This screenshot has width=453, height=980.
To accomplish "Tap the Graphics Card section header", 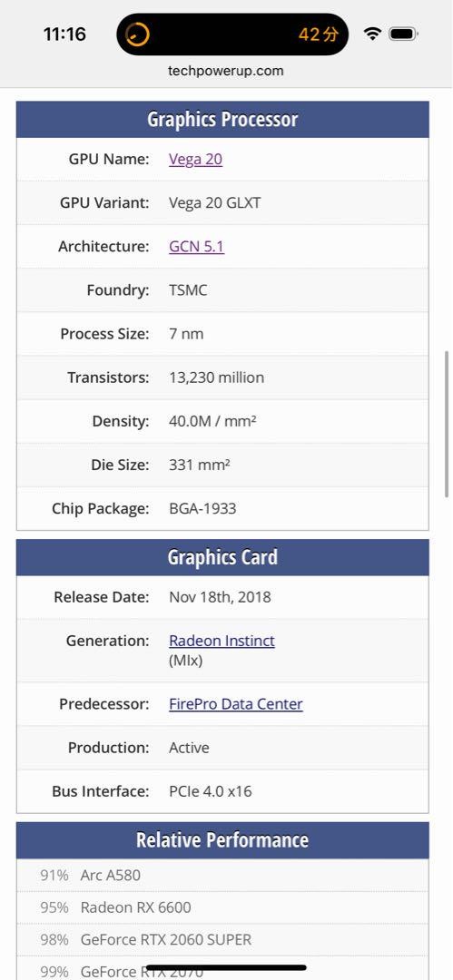I will pyautogui.click(x=222, y=557).
